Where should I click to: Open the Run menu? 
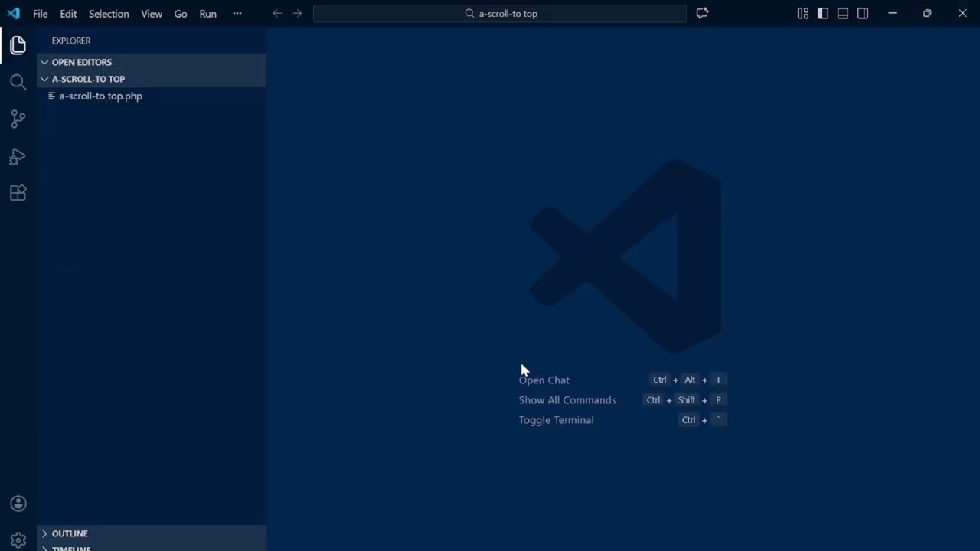point(207,14)
